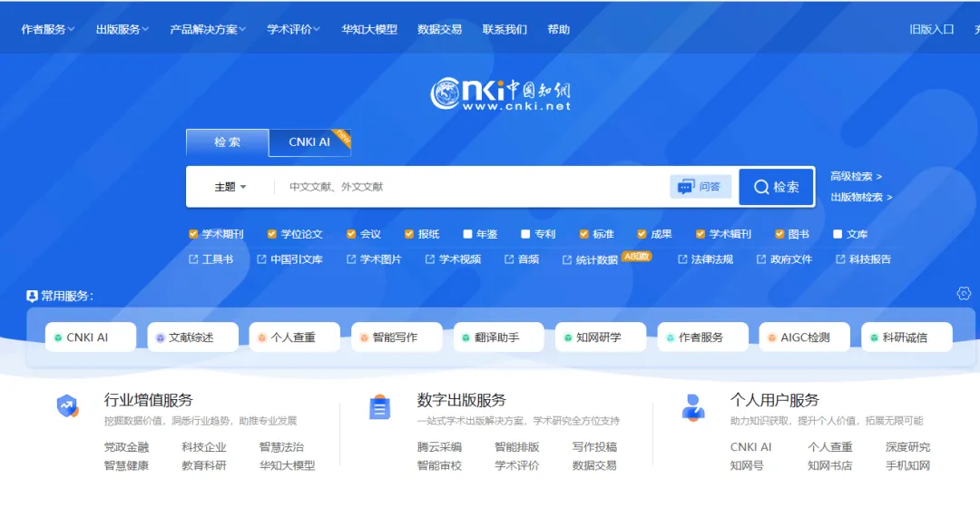Click the dot icon on 个人查重 card
The image size is (980, 508).
coord(262,338)
